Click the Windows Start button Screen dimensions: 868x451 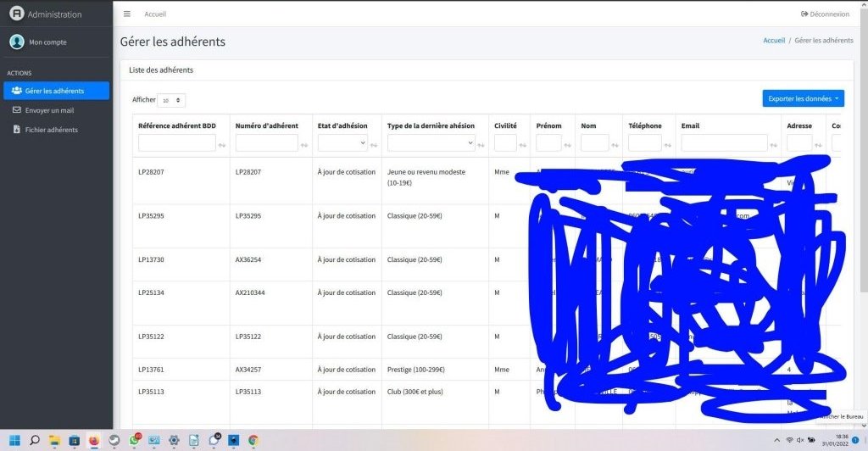pos(13,440)
